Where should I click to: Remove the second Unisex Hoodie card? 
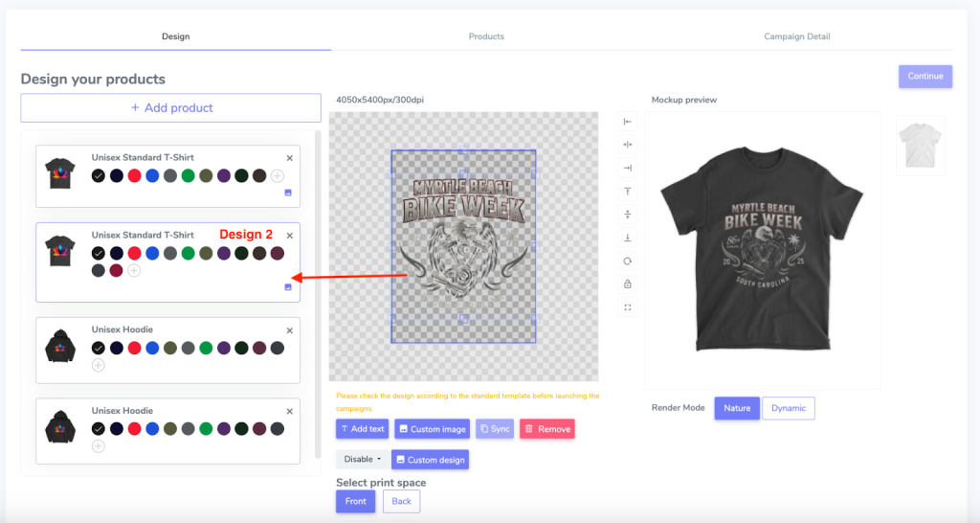tap(289, 412)
